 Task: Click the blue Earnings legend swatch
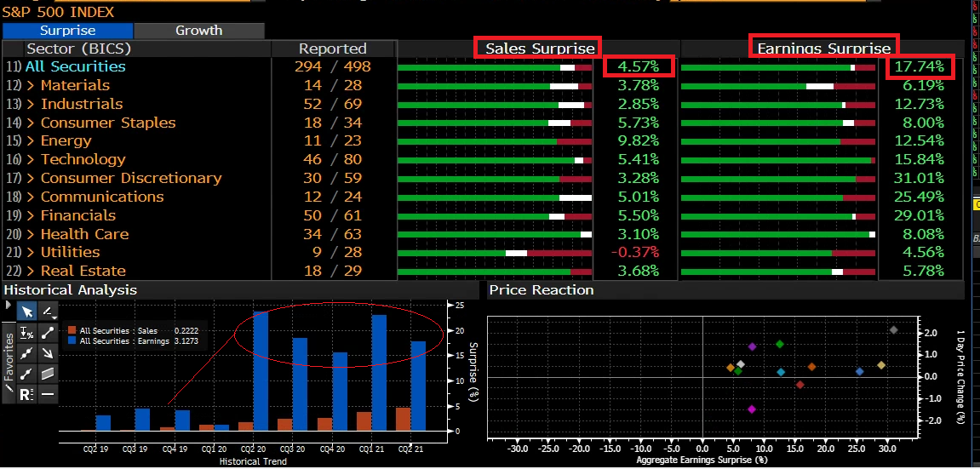72,340
